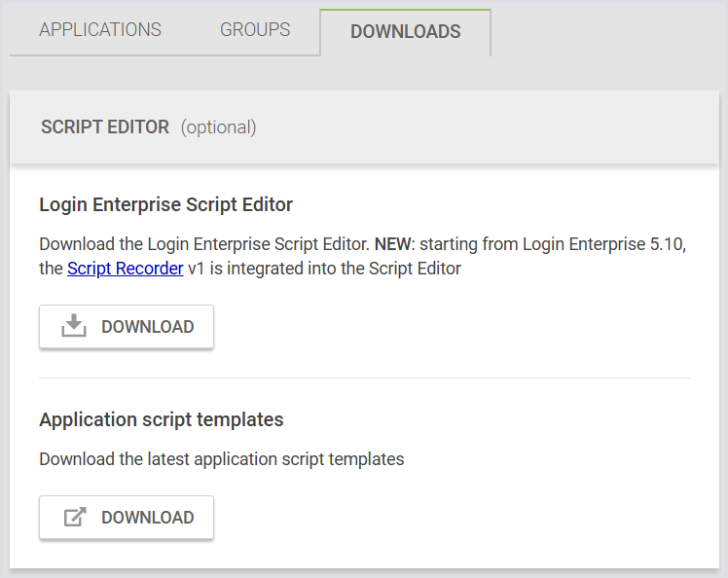728x578 pixels.
Task: Click the 'v1 is integrated into the Script Editor' text
Action: point(324,269)
